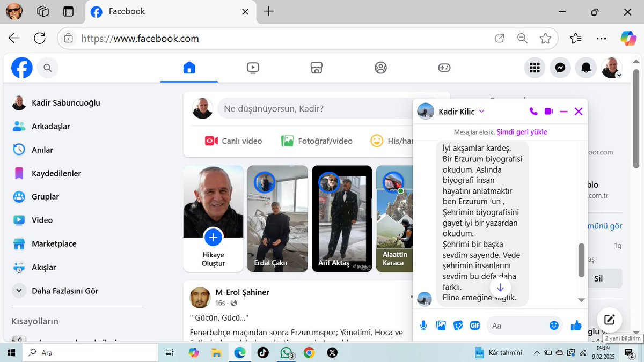Image resolution: width=644 pixels, height=362 pixels.
Task: Open the Messenger icon in header
Action: [560, 68]
